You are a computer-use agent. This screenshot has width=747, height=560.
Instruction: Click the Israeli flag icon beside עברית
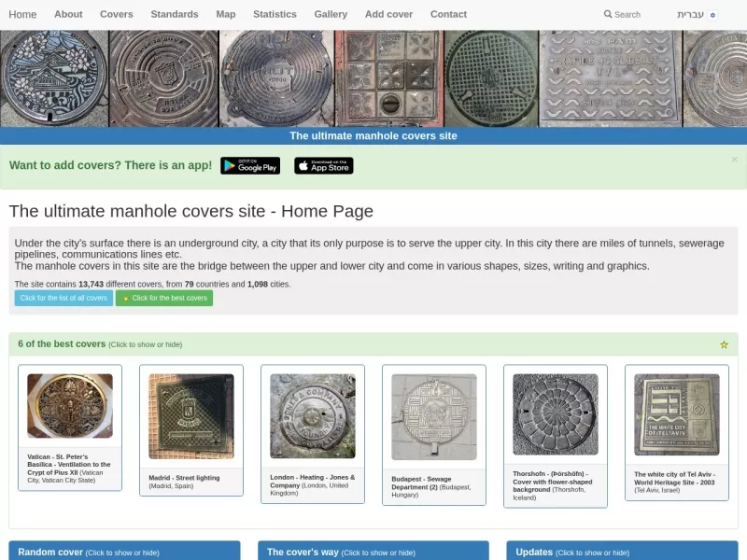pyautogui.click(x=712, y=15)
